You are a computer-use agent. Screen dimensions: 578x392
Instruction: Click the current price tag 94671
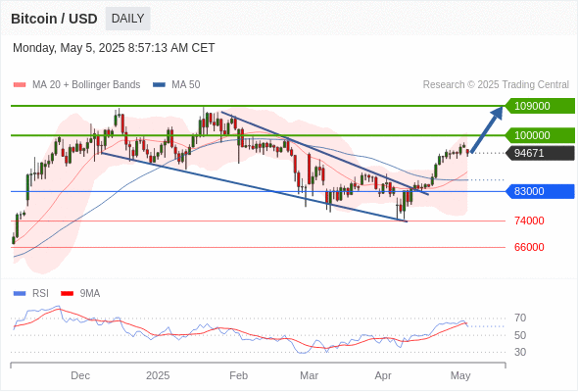point(540,153)
